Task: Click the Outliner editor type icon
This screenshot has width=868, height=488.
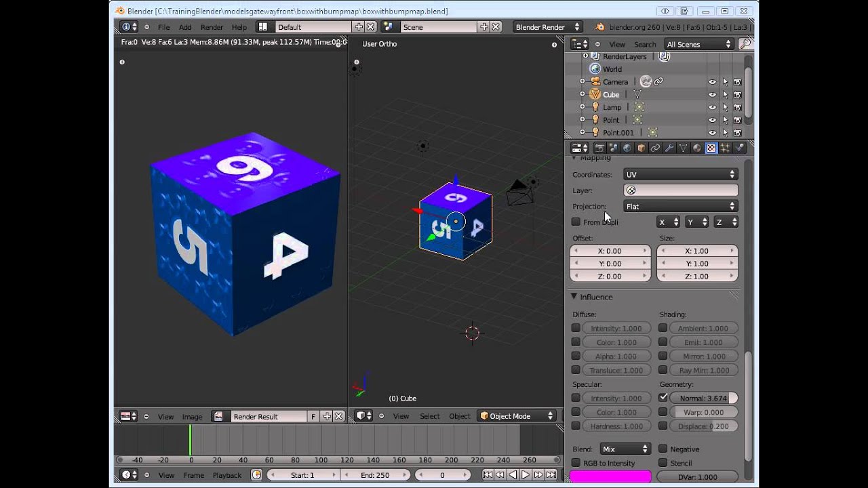Action: 580,44
